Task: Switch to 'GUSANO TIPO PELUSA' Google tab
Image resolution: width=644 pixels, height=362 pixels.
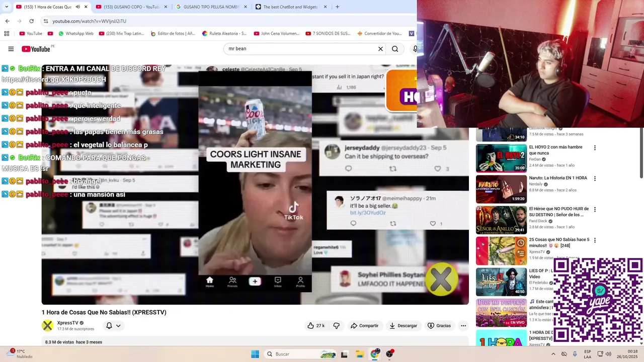Action: click(211, 7)
